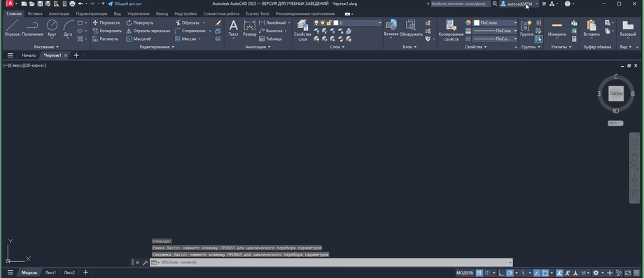Click the Insert block (Вставка) icon

pos(391,27)
